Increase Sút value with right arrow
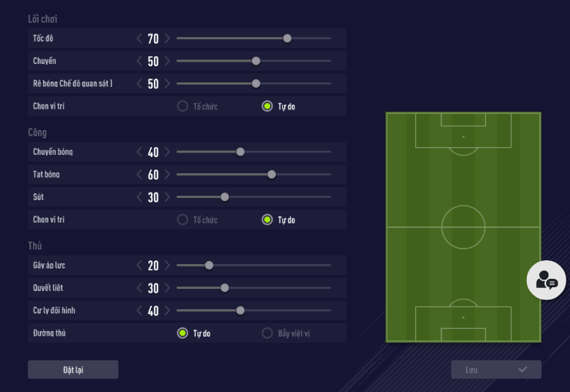570x392 pixels. point(167,197)
